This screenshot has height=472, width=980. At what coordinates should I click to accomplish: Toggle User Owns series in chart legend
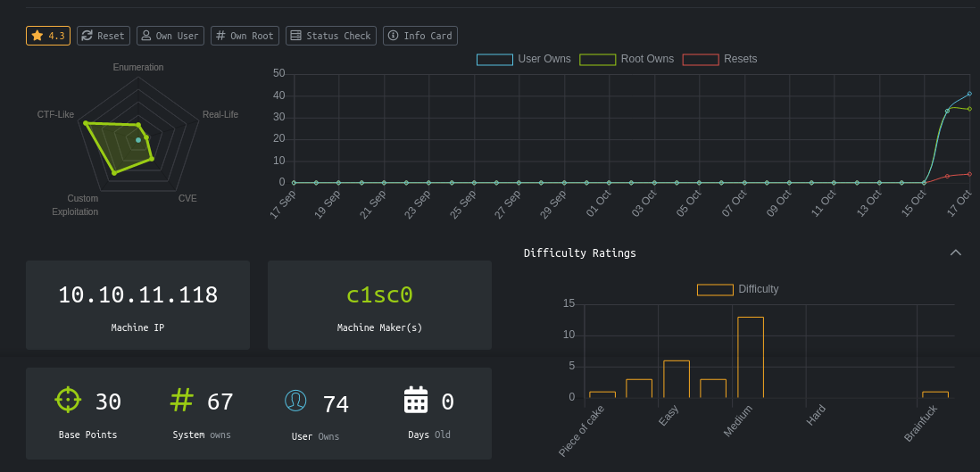tap(524, 60)
